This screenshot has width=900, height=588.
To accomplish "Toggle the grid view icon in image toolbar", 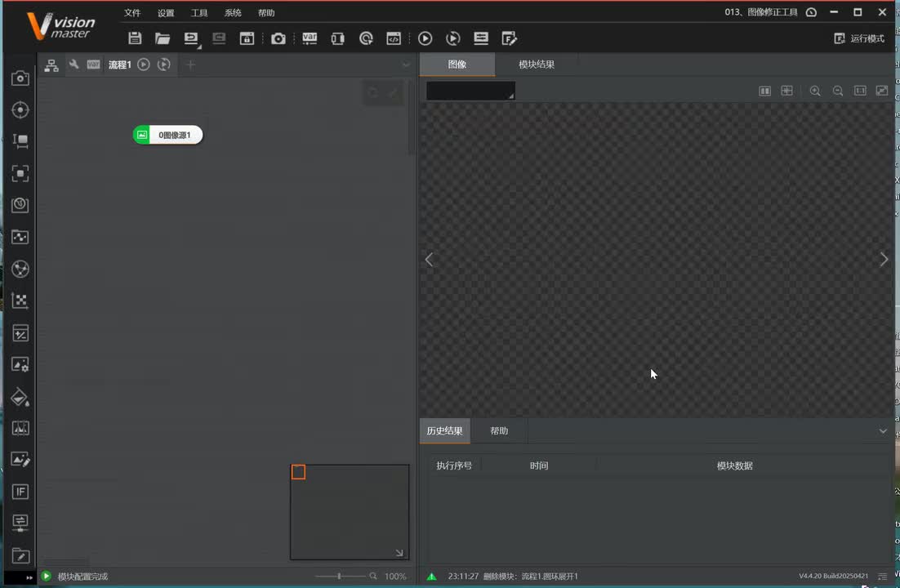I will [x=787, y=91].
